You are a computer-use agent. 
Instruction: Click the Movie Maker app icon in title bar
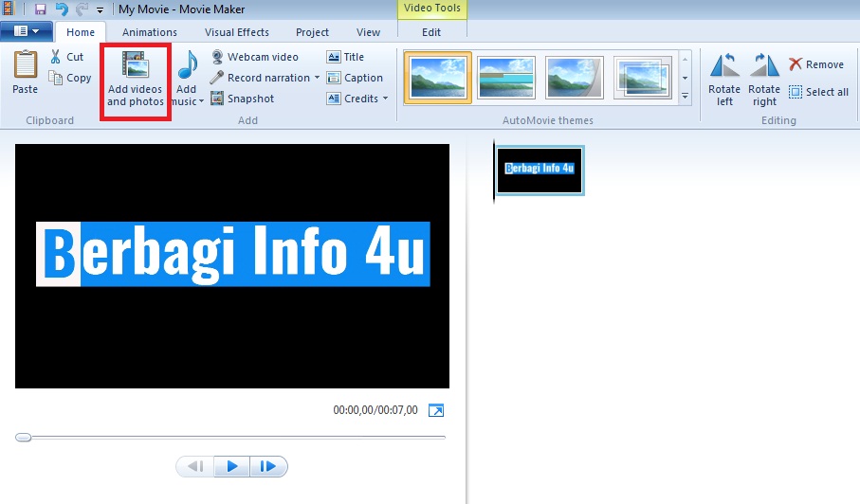8,9
